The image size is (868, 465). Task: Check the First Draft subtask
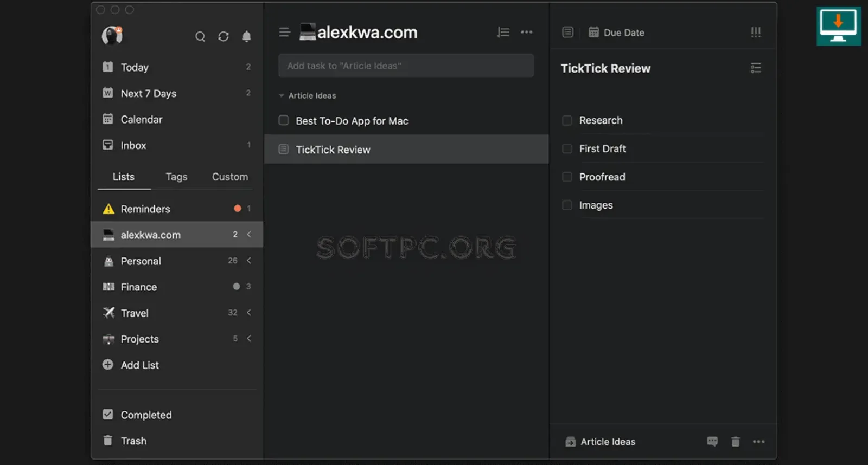tap(567, 148)
